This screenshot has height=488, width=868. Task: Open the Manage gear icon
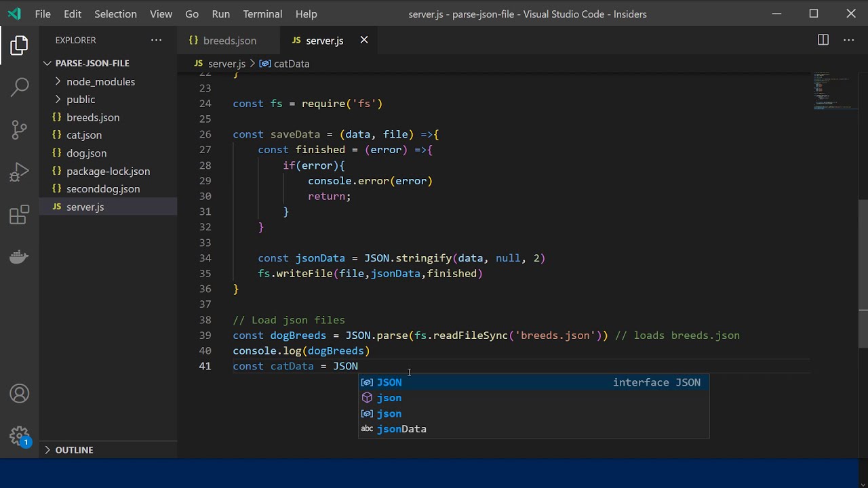[19, 436]
